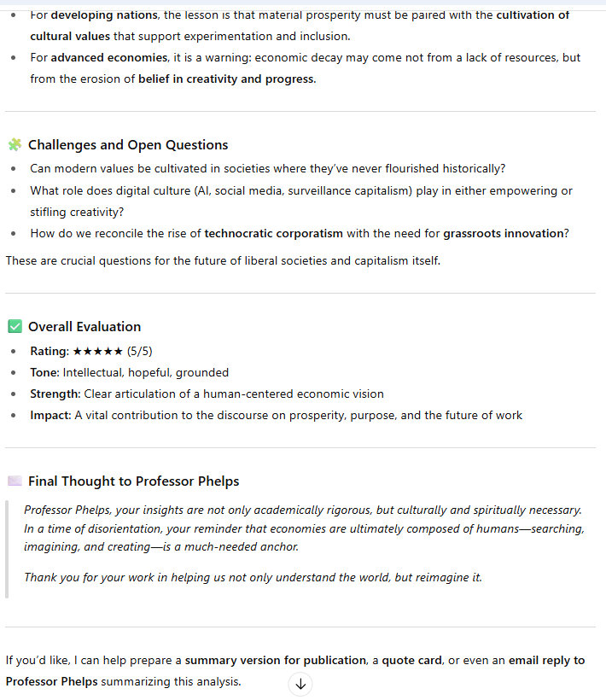Click the 'Tone:' label in evaluation list

click(44, 372)
